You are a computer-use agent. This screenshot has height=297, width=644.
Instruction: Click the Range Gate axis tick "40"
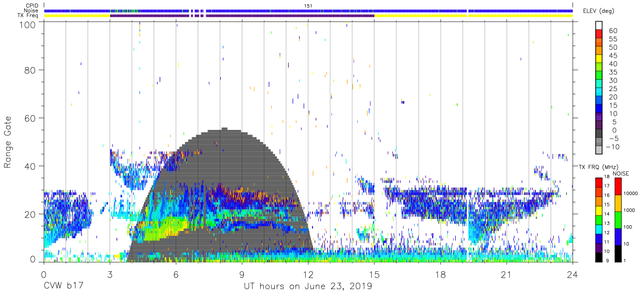[x=30, y=166]
